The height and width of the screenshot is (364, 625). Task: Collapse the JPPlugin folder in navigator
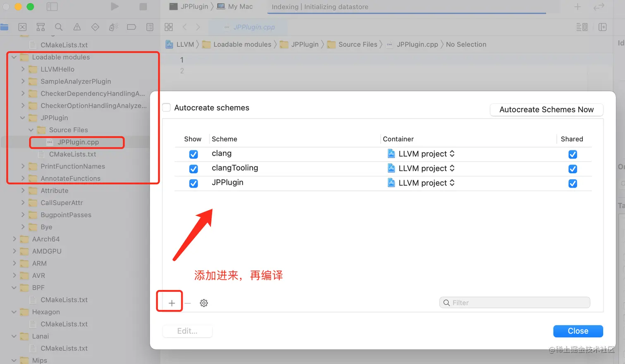23,118
